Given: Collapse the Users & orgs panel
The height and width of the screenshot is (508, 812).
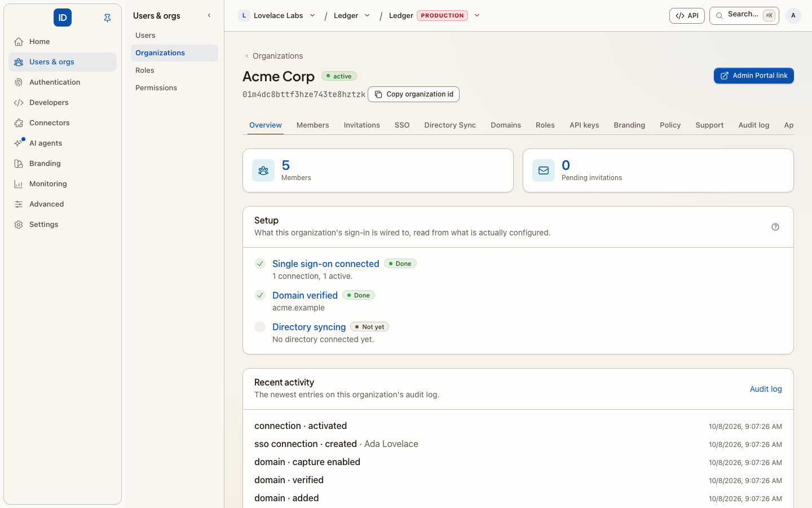Looking at the screenshot, I should tap(209, 16).
